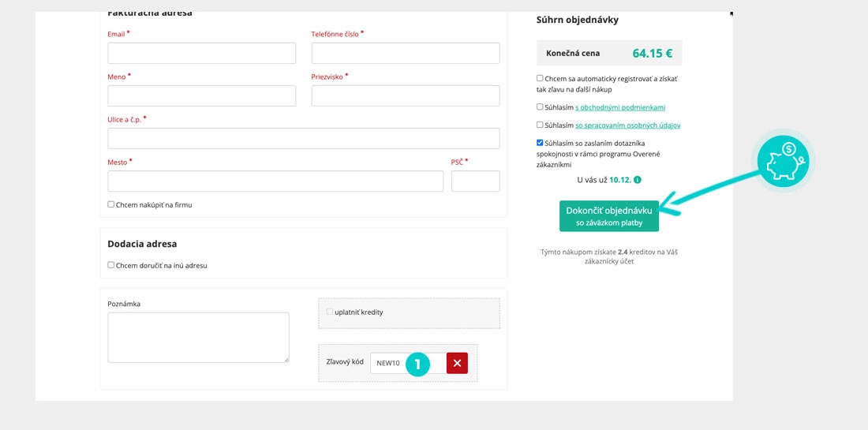Select the Meno text field

(201, 95)
